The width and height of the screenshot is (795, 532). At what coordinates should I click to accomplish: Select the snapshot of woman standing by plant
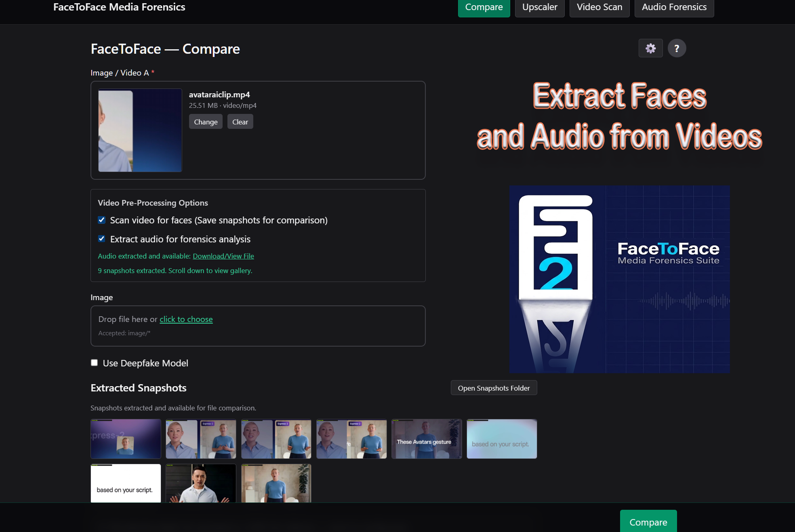pyautogui.click(x=276, y=483)
